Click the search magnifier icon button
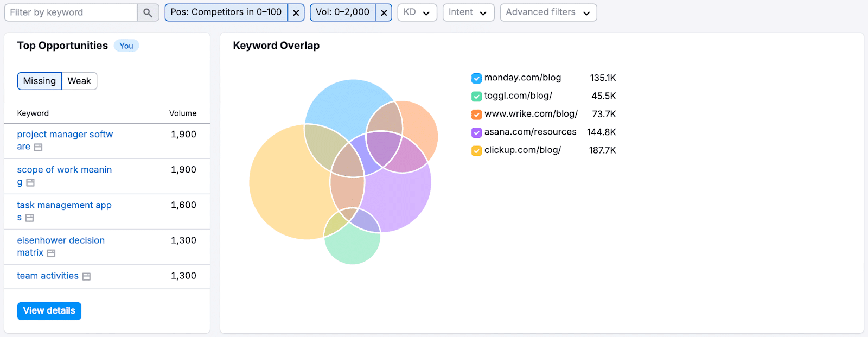 [x=148, y=12]
